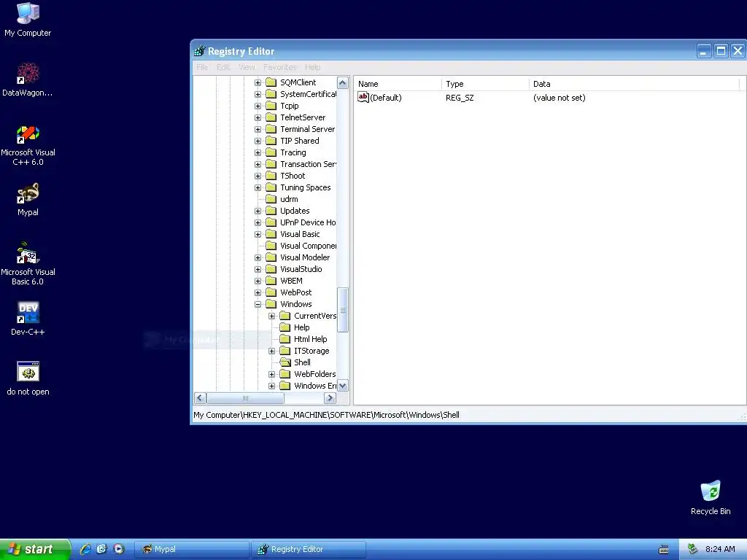Select Microsoft Visual Basic 6.0 shortcut
Image resolution: width=747 pixels, height=560 pixels.
pyautogui.click(x=28, y=253)
